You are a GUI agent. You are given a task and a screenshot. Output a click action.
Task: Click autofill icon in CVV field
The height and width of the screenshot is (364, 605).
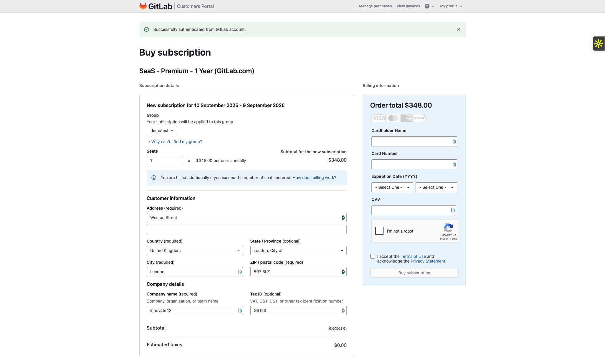tap(453, 210)
